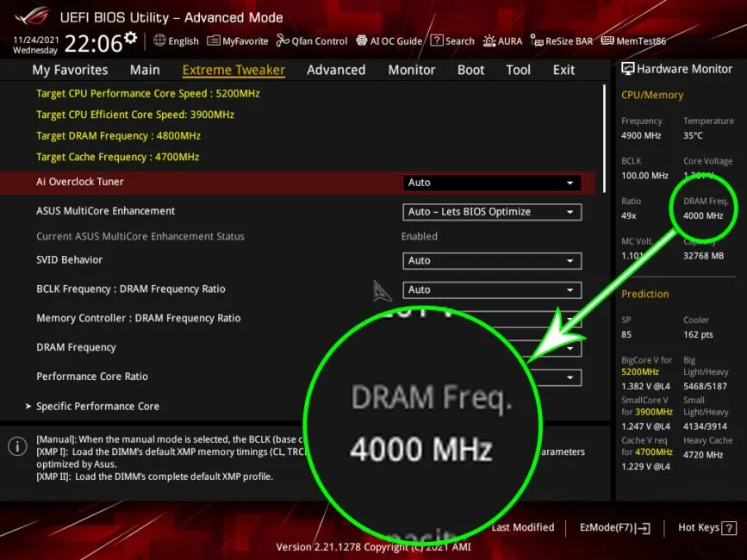Click Hardware Monitor screen icon
This screenshot has width=747, height=560.
click(x=628, y=69)
